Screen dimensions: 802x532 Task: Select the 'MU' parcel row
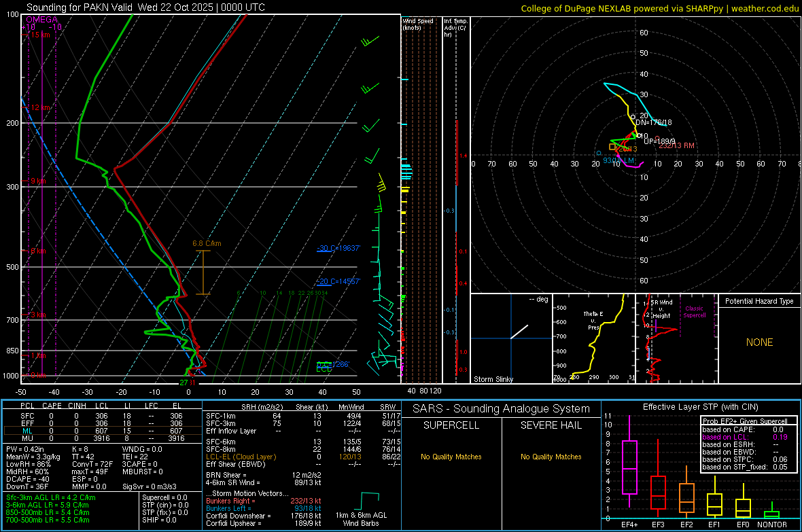coord(102,438)
